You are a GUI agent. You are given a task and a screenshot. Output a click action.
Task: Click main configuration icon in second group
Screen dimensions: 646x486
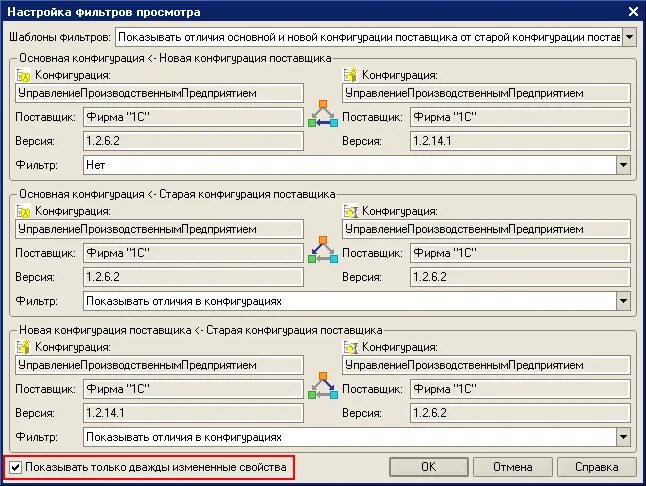tap(23, 211)
